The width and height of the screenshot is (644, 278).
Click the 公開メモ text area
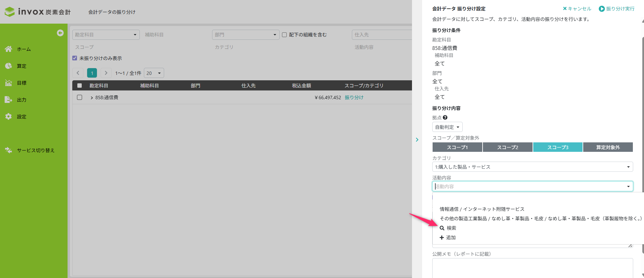tap(532, 268)
